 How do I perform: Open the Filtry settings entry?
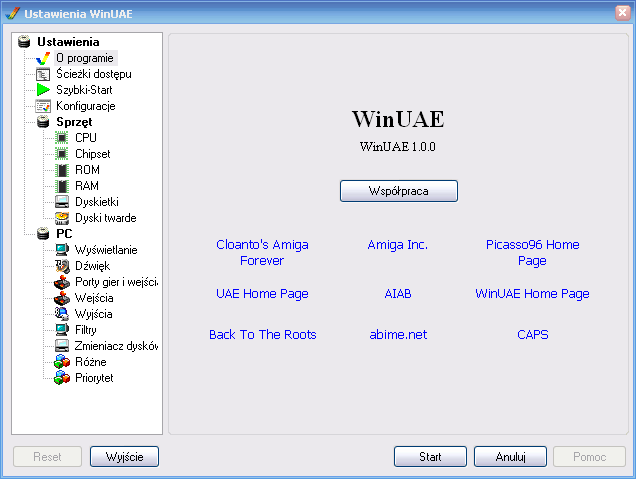[x=86, y=330]
